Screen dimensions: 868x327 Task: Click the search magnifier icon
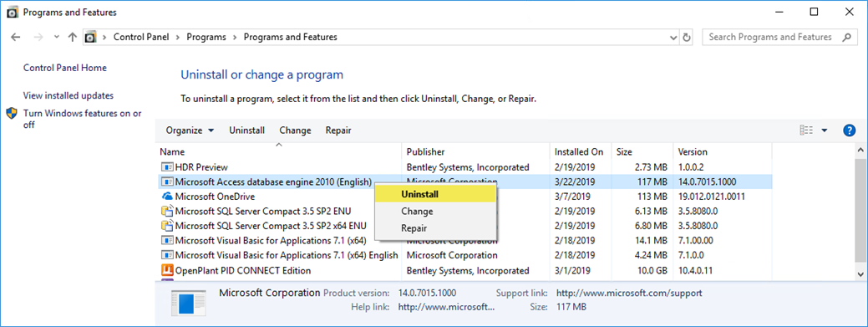846,37
